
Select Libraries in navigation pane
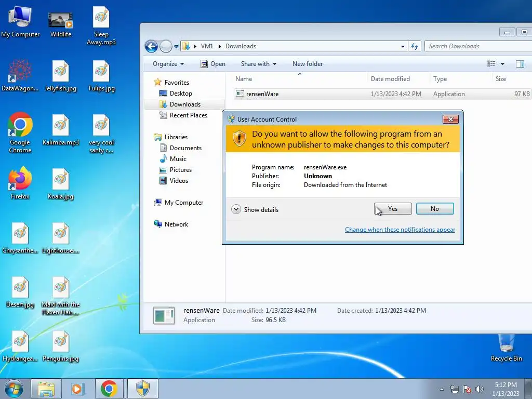pos(170,137)
